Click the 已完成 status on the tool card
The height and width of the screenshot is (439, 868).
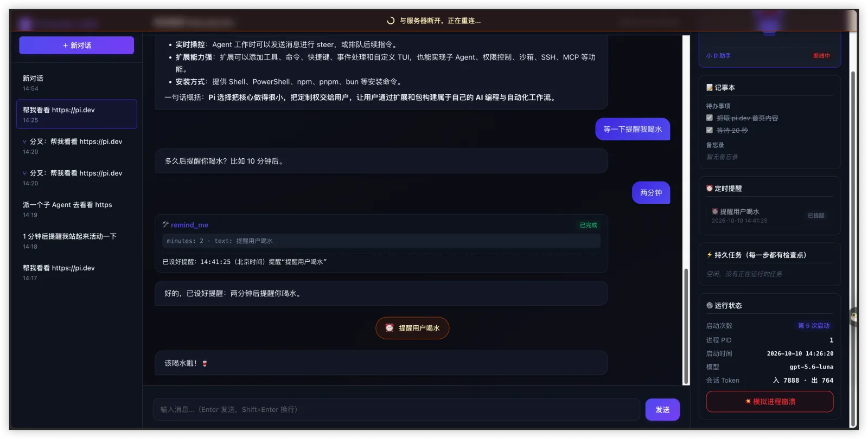tap(589, 225)
